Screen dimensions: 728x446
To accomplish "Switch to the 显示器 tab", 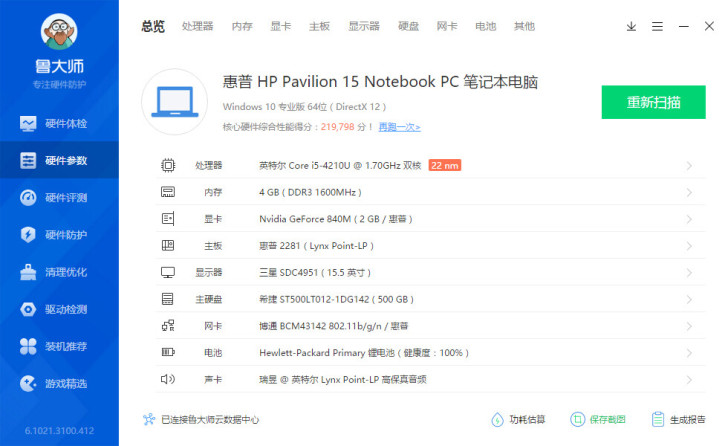I will pos(364,26).
